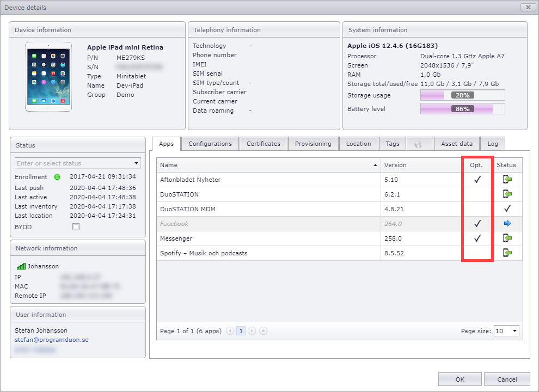Click the Storage usage 28% bar
This screenshot has height=392, width=539.
463,95
